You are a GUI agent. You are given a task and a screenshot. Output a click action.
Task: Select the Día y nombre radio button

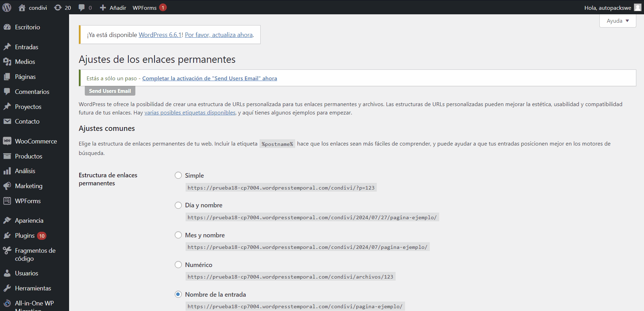click(178, 205)
